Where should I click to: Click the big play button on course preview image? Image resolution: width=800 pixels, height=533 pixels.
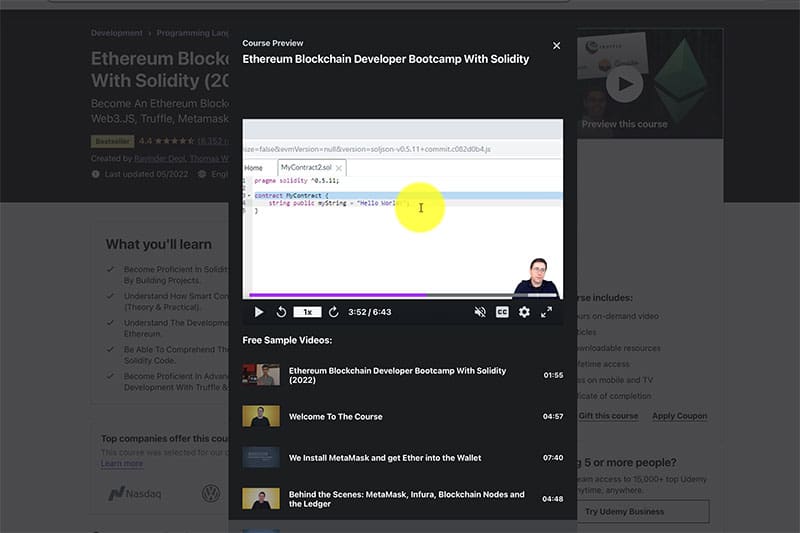pyautogui.click(x=624, y=84)
